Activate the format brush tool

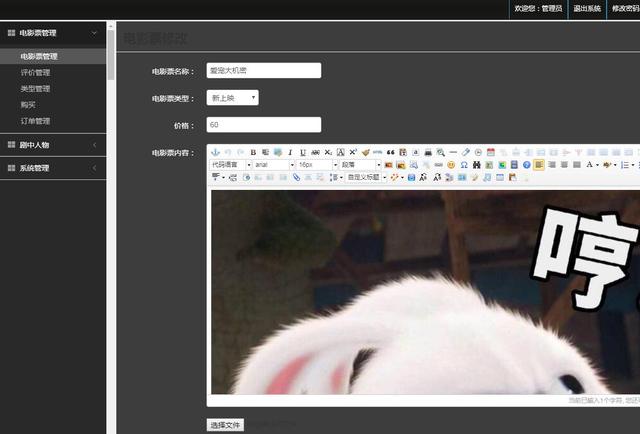[366, 152]
